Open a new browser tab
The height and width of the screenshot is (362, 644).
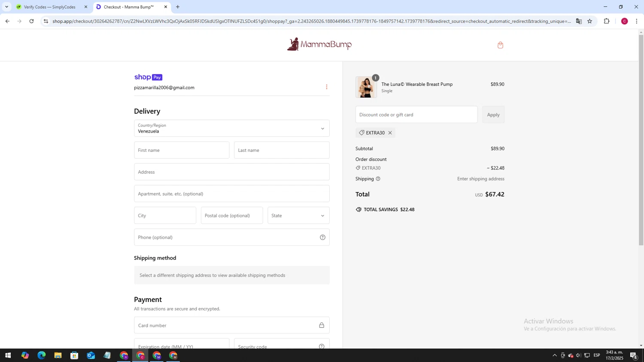178,7
